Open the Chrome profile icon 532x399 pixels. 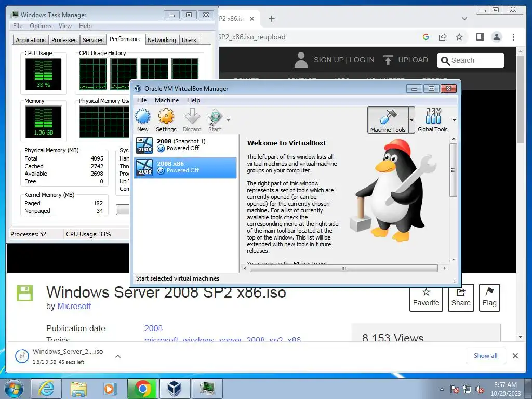pyautogui.click(x=496, y=37)
